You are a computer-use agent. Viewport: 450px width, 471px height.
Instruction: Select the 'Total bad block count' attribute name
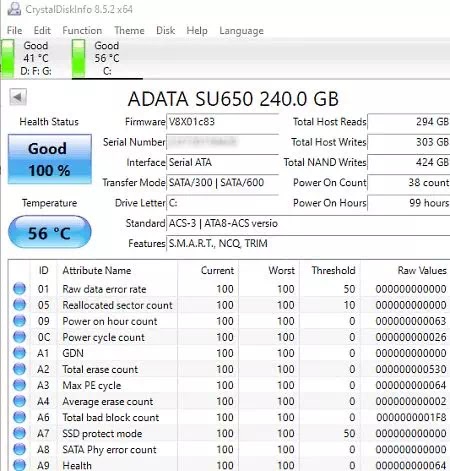(111, 417)
